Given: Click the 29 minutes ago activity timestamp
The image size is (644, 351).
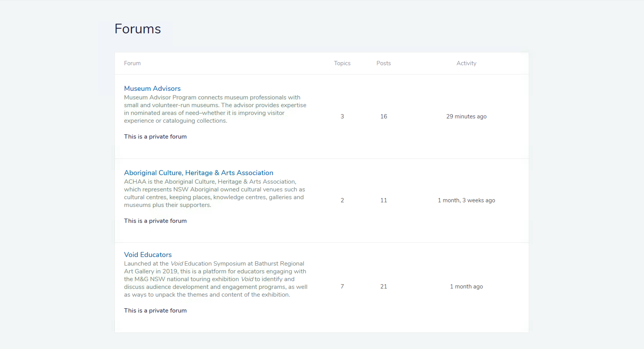Looking at the screenshot, I should (x=466, y=116).
